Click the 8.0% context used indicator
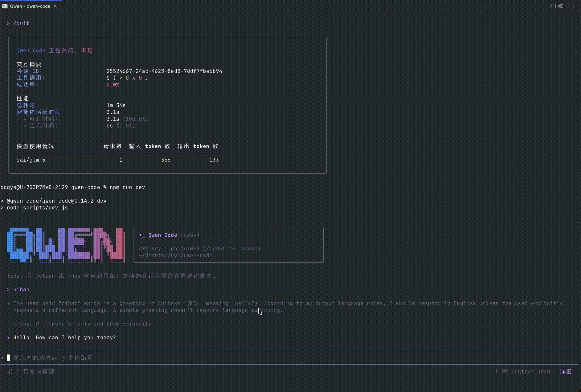581x392 pixels. coord(522,371)
